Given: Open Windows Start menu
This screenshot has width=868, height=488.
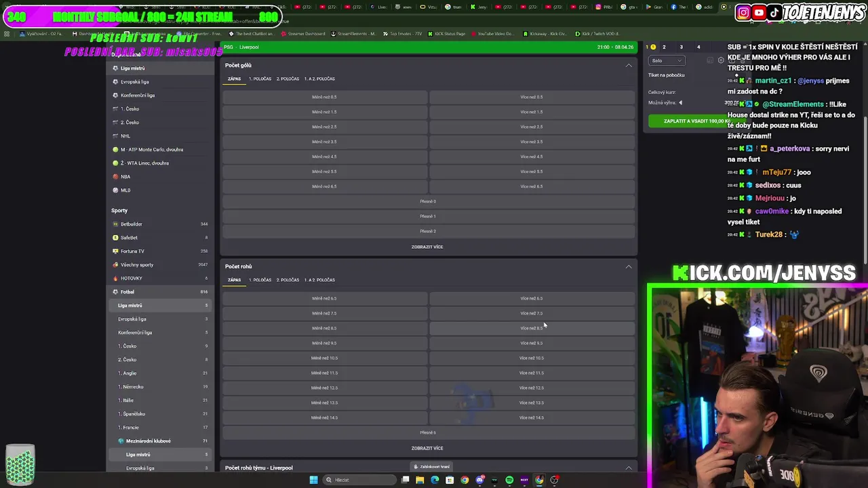Looking at the screenshot, I should 313,480.
